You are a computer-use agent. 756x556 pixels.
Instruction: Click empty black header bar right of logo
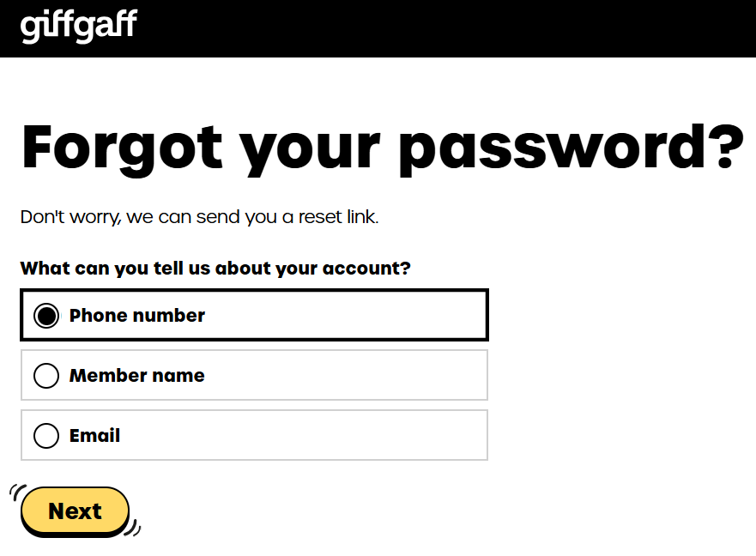pyautogui.click(x=446, y=27)
